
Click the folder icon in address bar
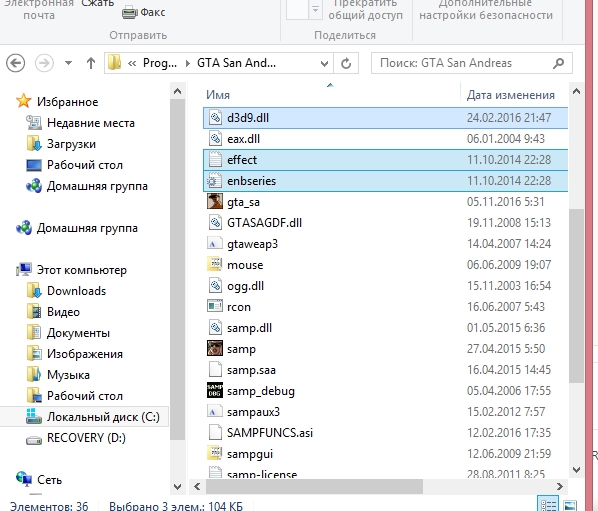114,63
